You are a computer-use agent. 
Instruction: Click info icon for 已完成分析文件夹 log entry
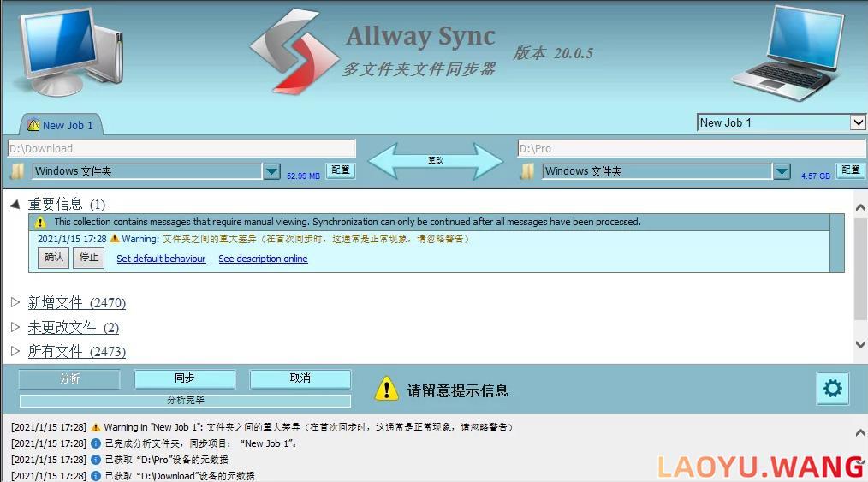(x=96, y=443)
